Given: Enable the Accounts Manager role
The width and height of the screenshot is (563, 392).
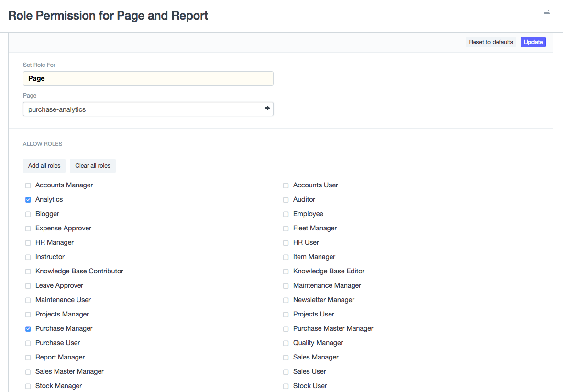Looking at the screenshot, I should [28, 185].
